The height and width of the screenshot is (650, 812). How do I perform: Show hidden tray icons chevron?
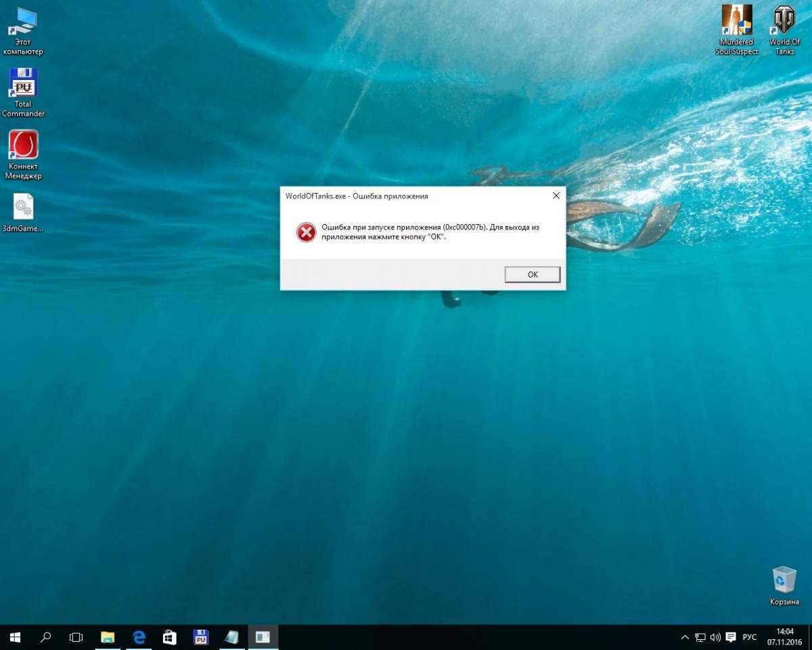coord(685,637)
